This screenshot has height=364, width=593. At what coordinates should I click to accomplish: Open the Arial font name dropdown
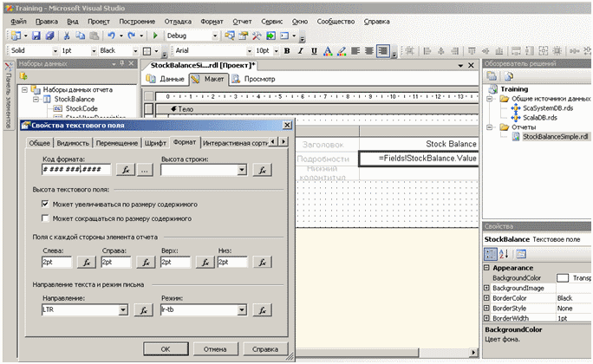[249, 51]
